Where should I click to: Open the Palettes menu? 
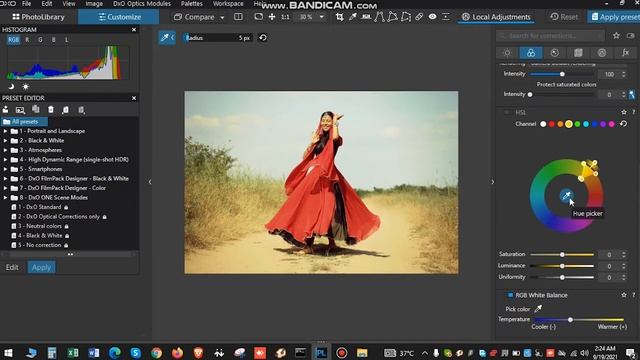point(192,4)
